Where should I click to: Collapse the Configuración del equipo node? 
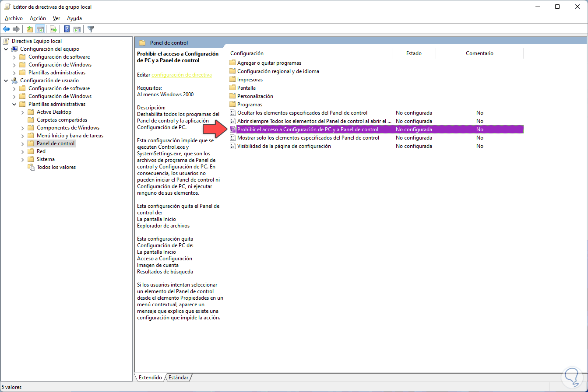6,49
